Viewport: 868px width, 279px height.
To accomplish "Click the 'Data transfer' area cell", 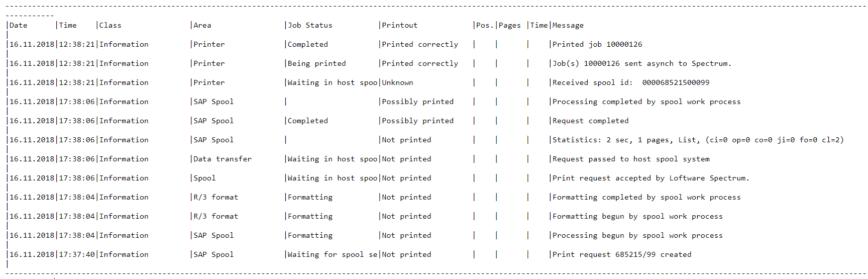I will click(x=223, y=159).
